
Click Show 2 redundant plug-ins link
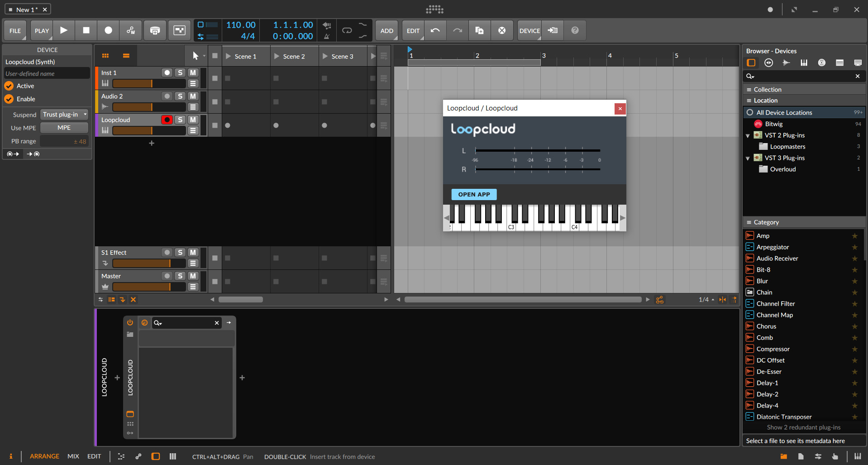[804, 427]
